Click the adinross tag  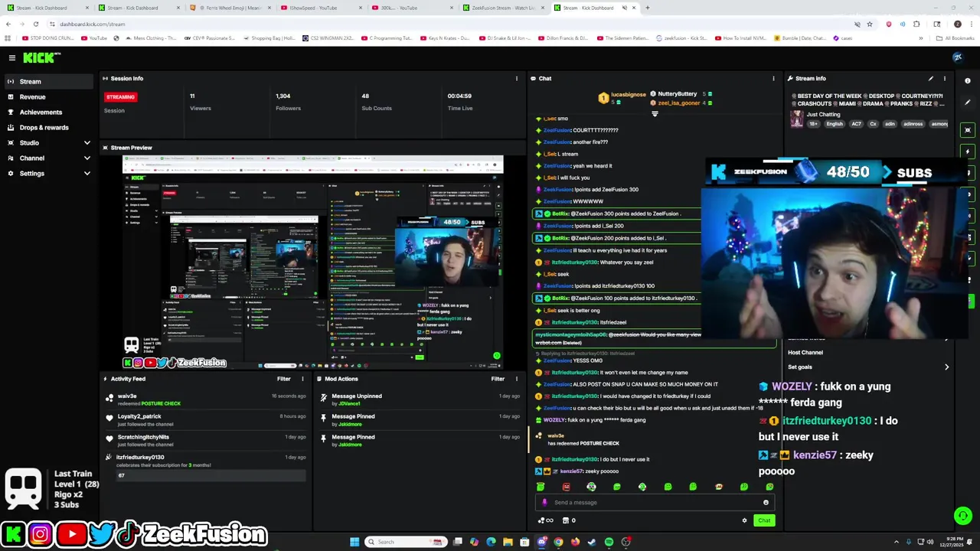point(913,124)
